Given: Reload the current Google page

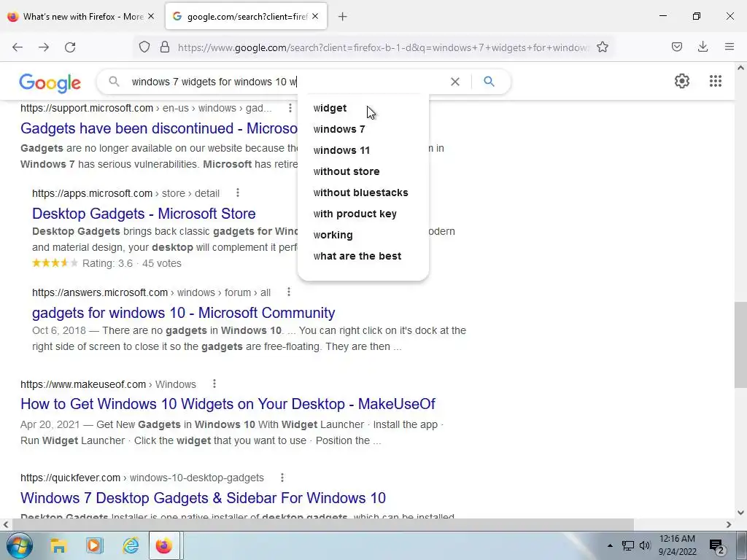Looking at the screenshot, I should (x=70, y=47).
